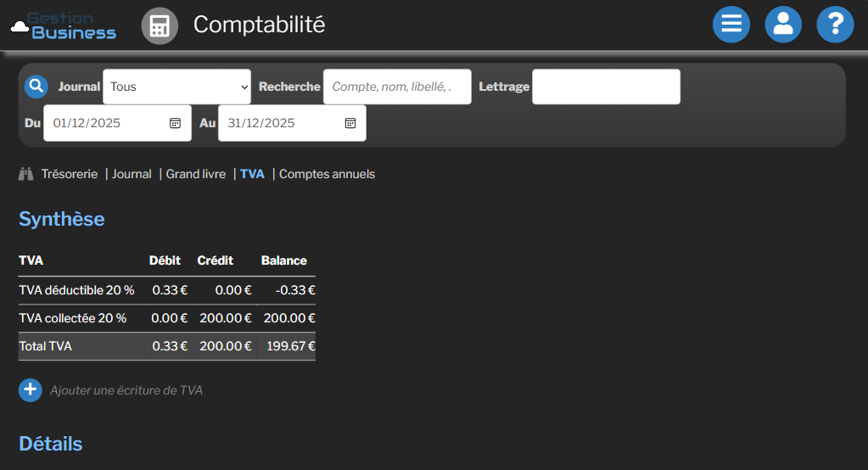Click the Comptabilité calculator icon
The height and width of the screenshot is (470, 868).
[159, 25]
